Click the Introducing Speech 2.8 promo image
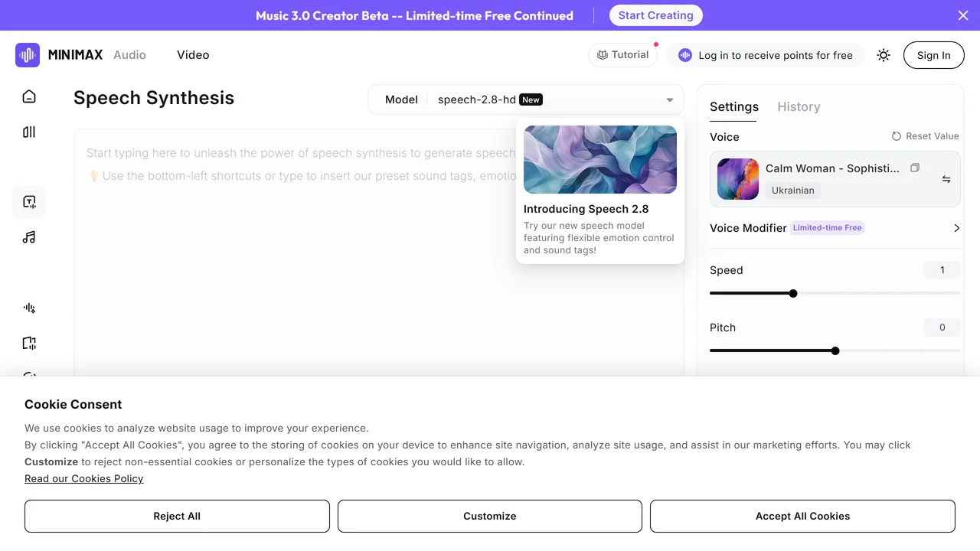980x551 pixels. pos(600,159)
